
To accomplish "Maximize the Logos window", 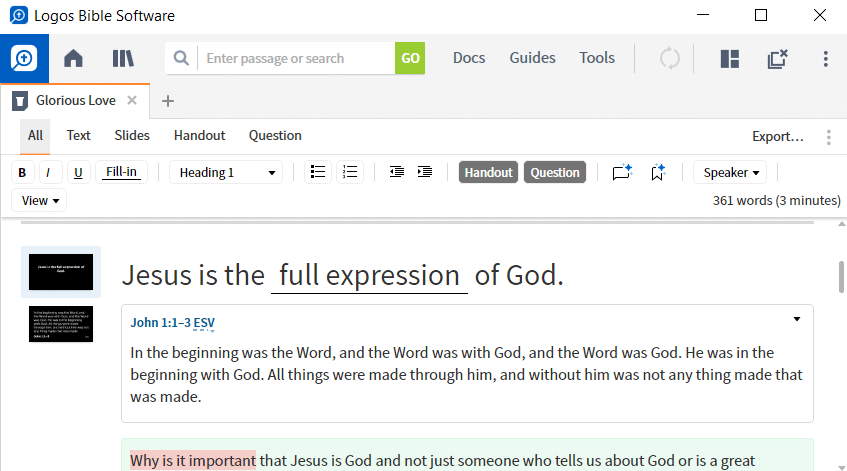I will (761, 15).
